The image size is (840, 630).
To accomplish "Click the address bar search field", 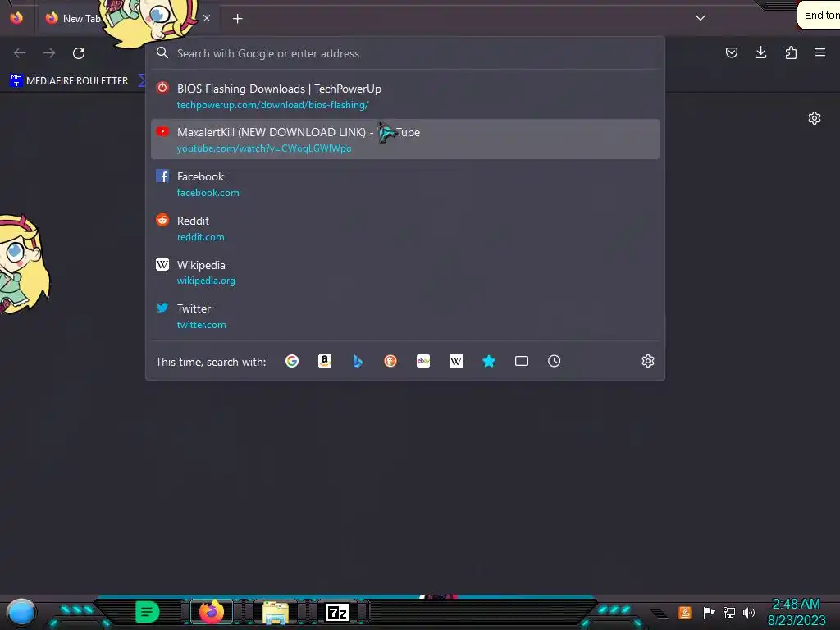I will click(405, 53).
